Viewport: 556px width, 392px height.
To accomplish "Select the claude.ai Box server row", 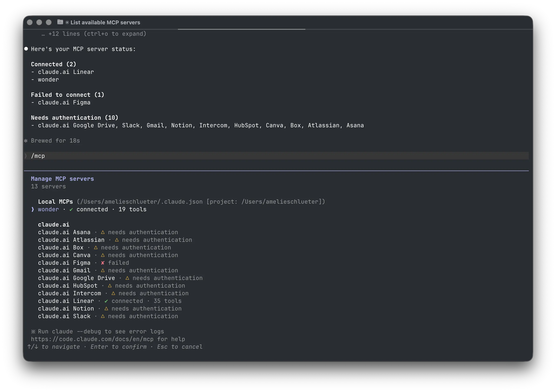I will tap(105, 247).
